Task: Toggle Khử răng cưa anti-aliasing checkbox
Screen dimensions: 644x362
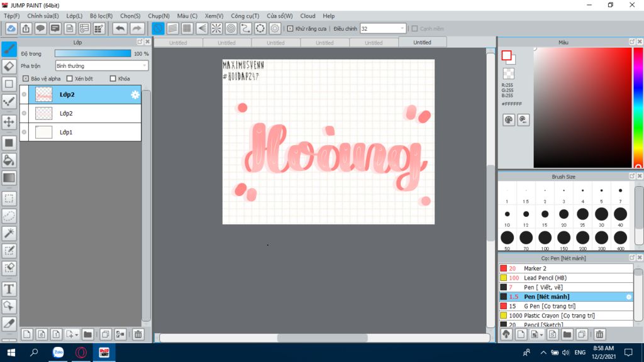Action: click(x=291, y=29)
